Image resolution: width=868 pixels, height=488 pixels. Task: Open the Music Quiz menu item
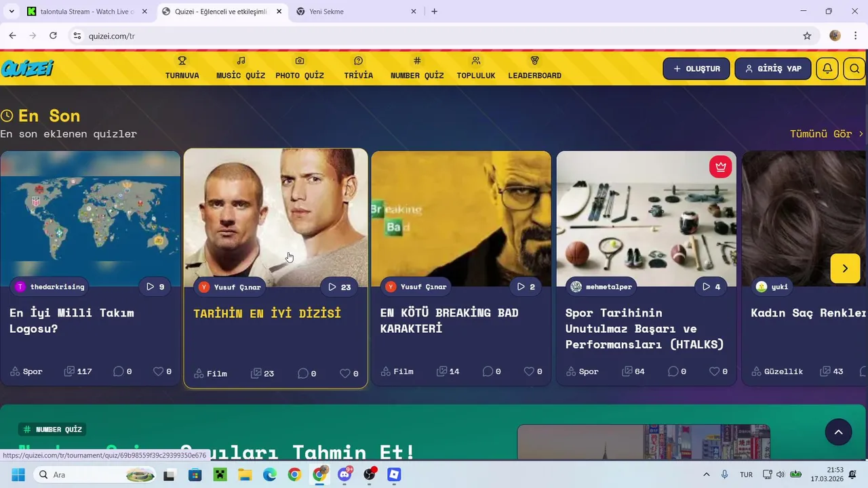[x=241, y=68]
